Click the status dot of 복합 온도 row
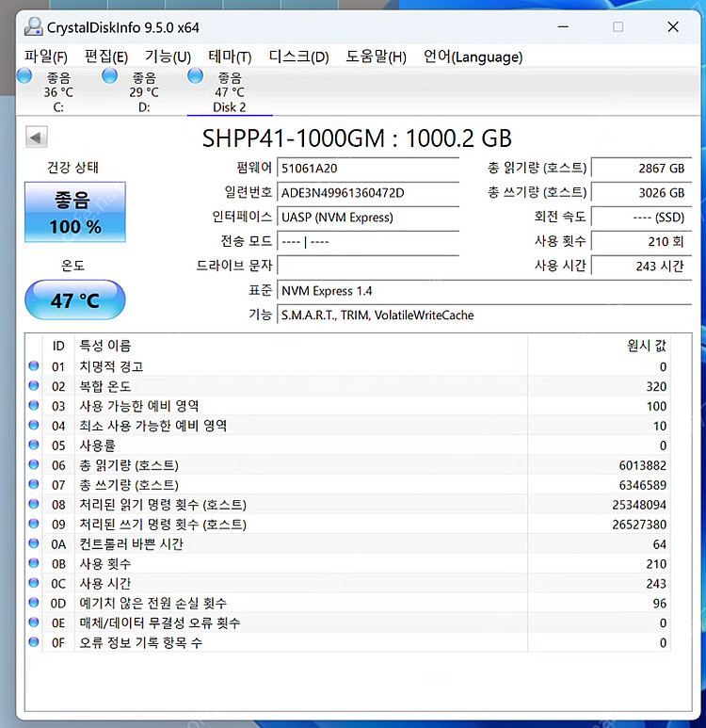Viewport: 706px width, 728px height. [x=34, y=385]
